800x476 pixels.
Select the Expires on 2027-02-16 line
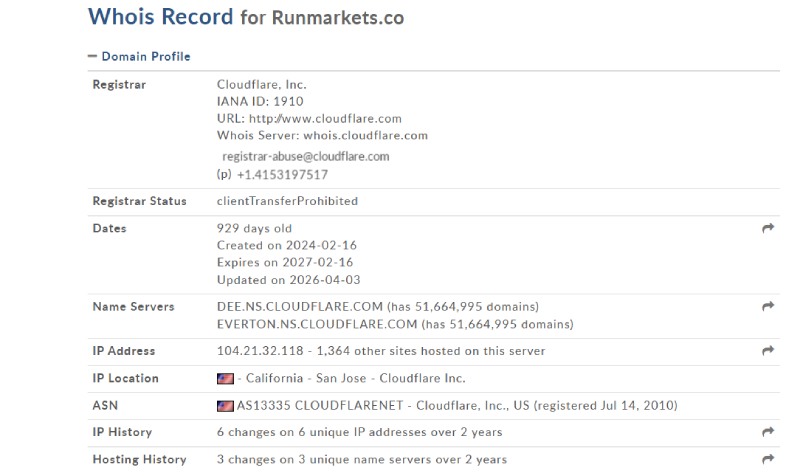(285, 262)
